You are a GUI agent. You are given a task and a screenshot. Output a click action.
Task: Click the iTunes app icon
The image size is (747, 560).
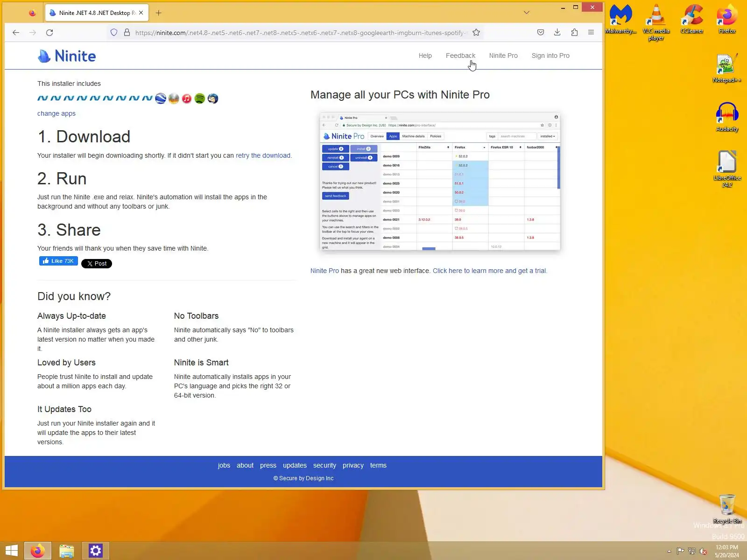pyautogui.click(x=187, y=98)
